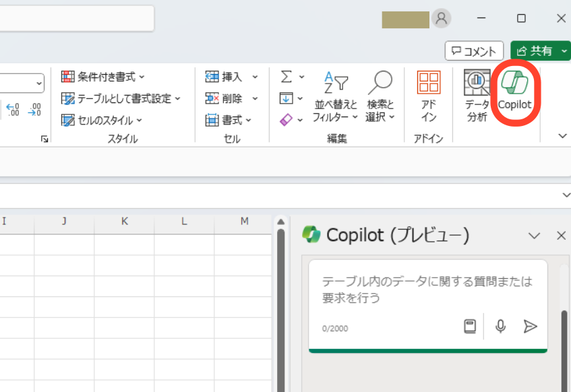Click the AutoSum sigma icon

click(x=287, y=77)
